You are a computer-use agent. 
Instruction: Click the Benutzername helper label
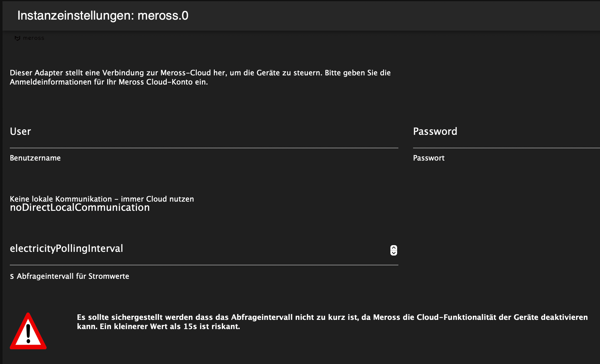[x=35, y=158]
